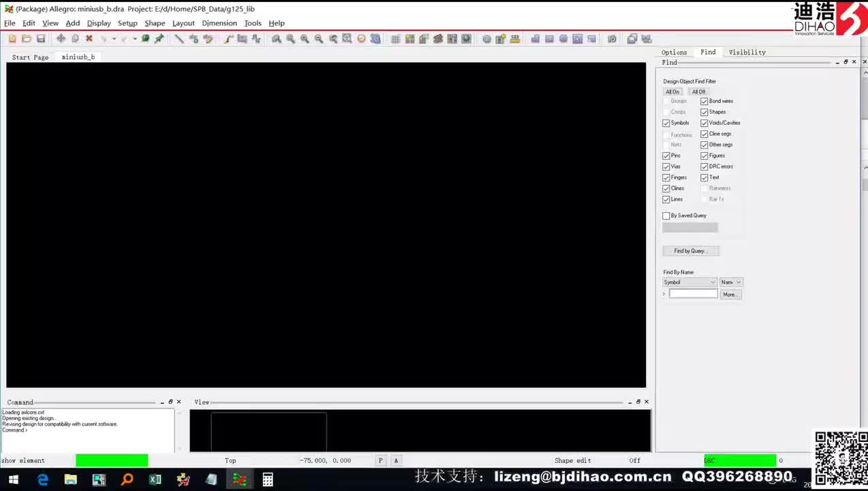Click the Shape Add Rectangle icon
Viewport: 868px width, 491px height.
[549, 39]
